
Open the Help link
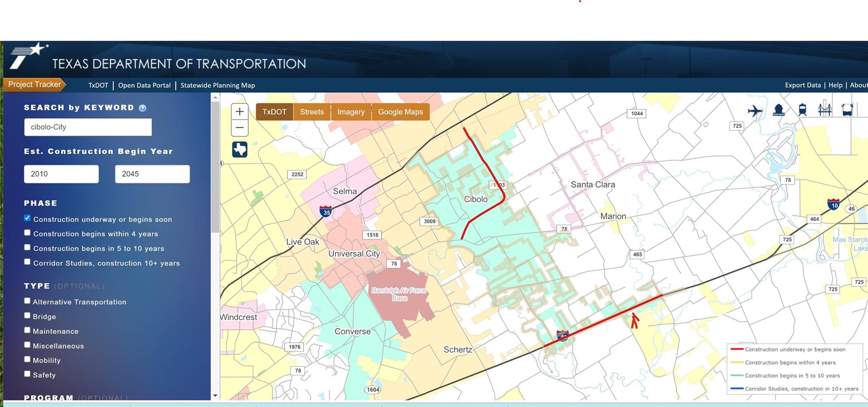[x=835, y=85]
